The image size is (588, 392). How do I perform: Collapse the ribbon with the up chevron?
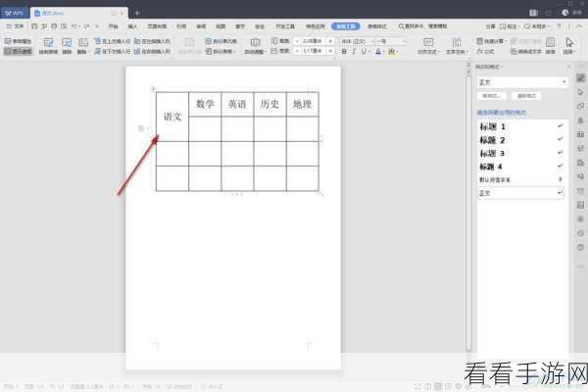579,26
